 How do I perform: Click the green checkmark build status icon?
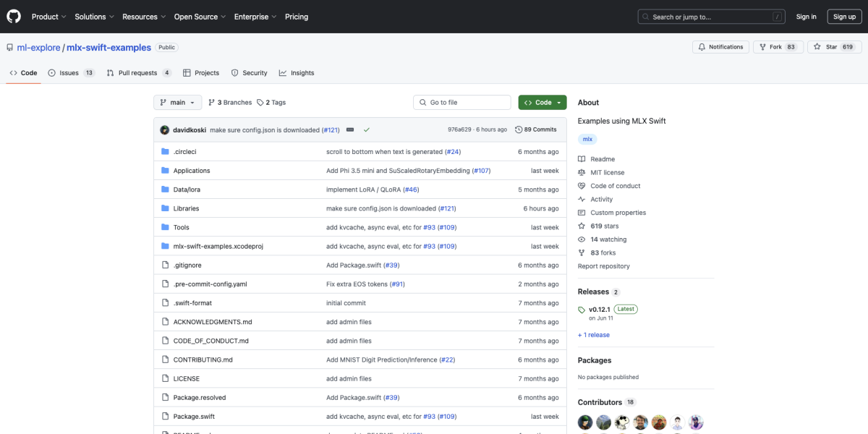click(367, 129)
